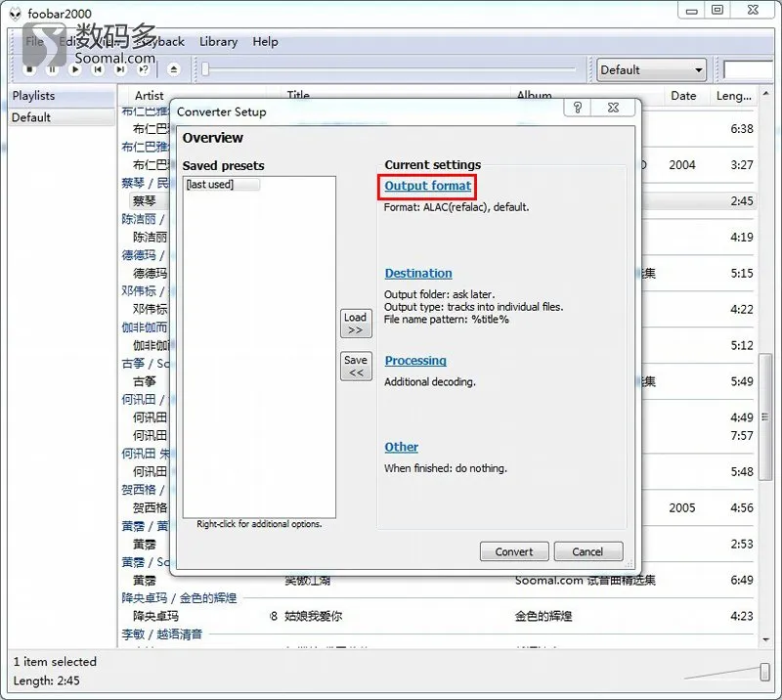Click the volume slider handle
The height and width of the screenshot is (700, 782).
[765, 672]
